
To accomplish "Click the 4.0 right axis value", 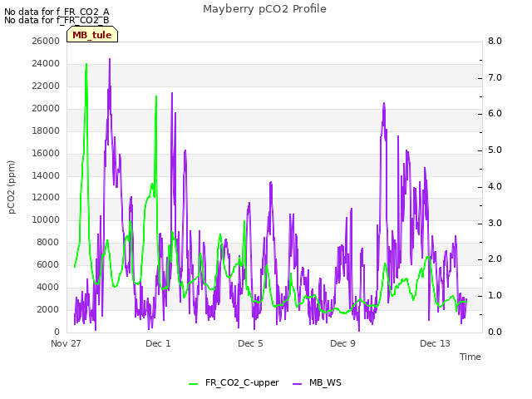I will click(495, 186).
